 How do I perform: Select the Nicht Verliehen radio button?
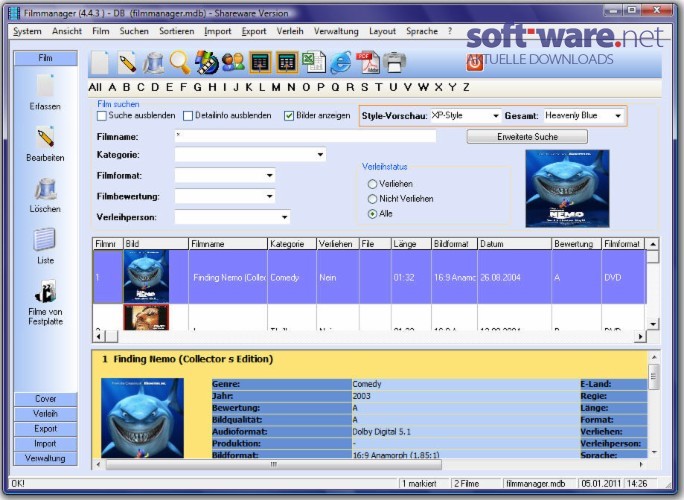point(372,199)
